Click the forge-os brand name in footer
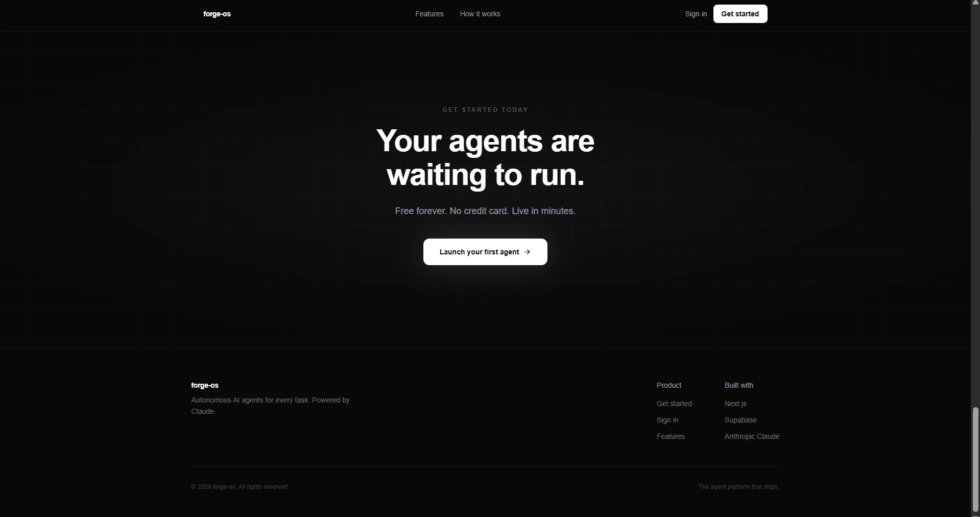Screen dimensions: 980x517 pos(205,385)
